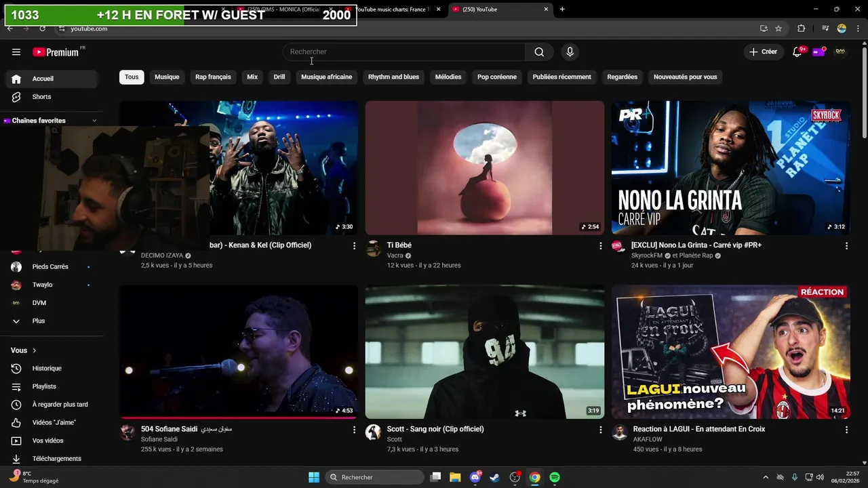Open options for Nono La Grinta video
The height and width of the screenshot is (488, 868).
pos(846,246)
